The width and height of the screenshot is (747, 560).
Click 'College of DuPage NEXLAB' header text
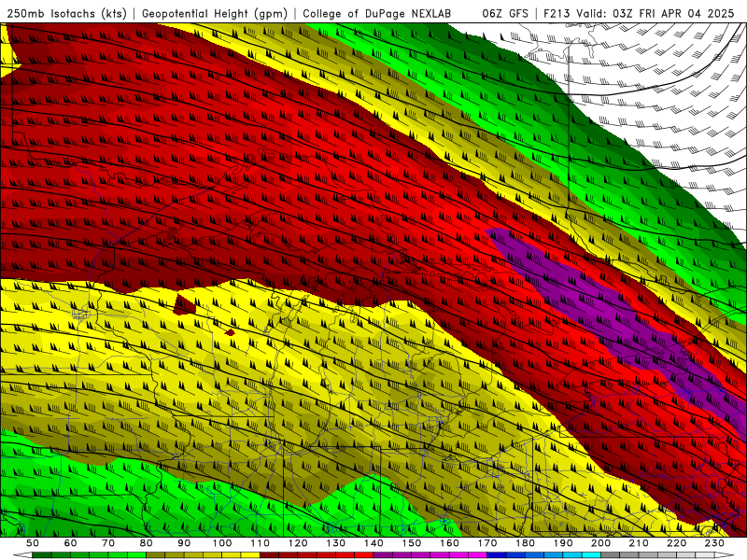(377, 14)
